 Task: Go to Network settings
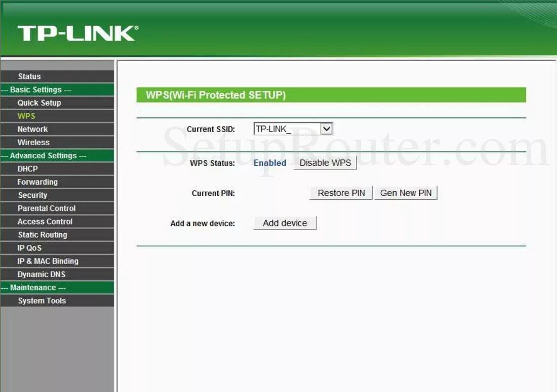[x=57, y=129]
